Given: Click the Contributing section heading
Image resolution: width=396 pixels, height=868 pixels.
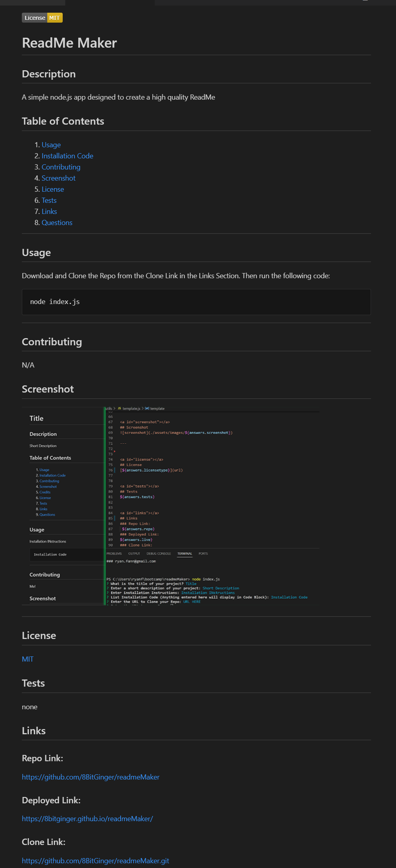Looking at the screenshot, I should (52, 342).
